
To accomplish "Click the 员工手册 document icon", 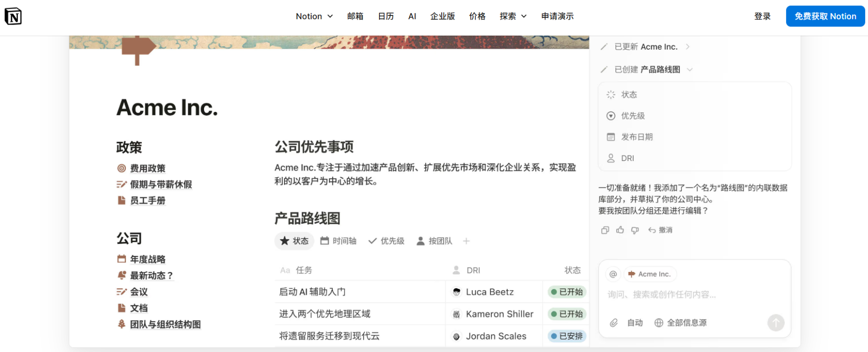I will tap(122, 200).
